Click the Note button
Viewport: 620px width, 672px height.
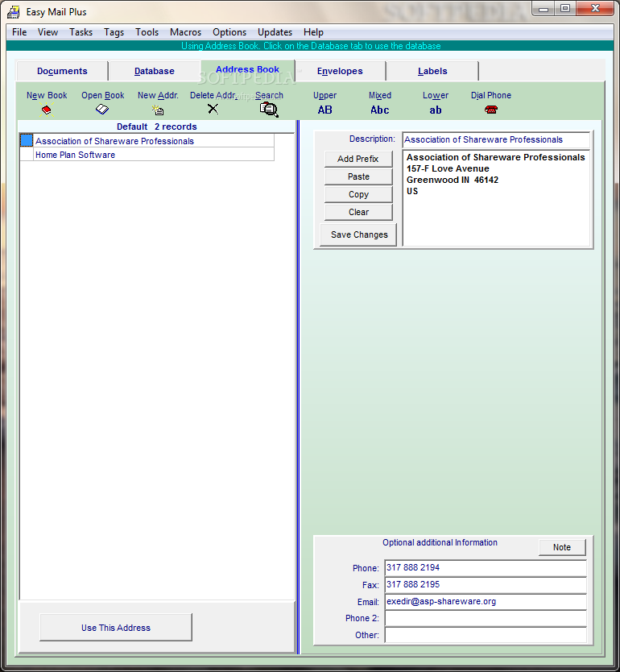562,547
